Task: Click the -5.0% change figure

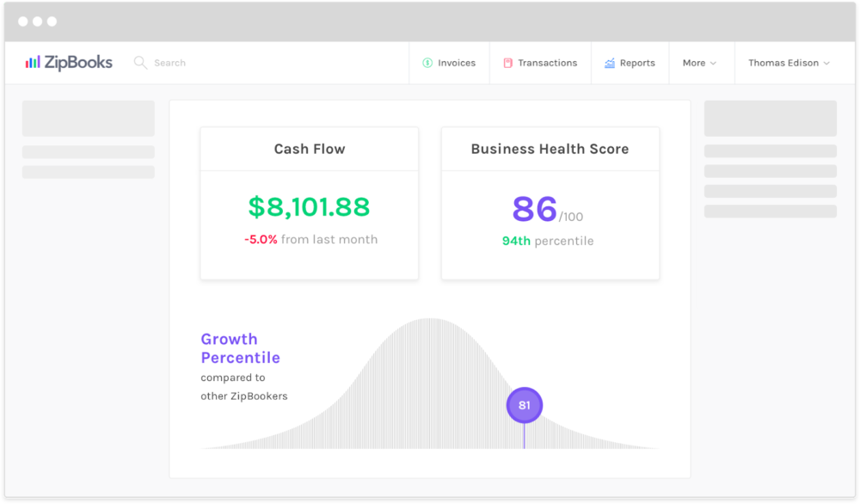Action: click(x=261, y=240)
